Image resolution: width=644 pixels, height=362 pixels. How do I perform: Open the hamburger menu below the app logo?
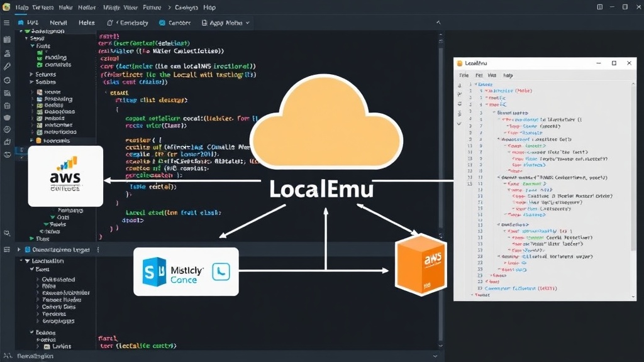pos(6,23)
